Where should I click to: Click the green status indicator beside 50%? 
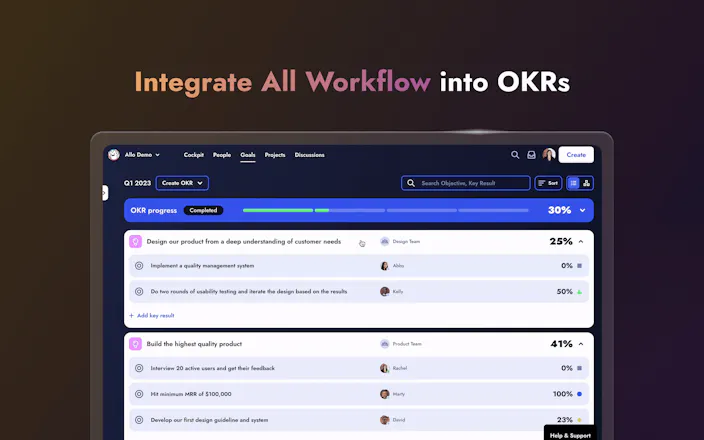tap(579, 292)
